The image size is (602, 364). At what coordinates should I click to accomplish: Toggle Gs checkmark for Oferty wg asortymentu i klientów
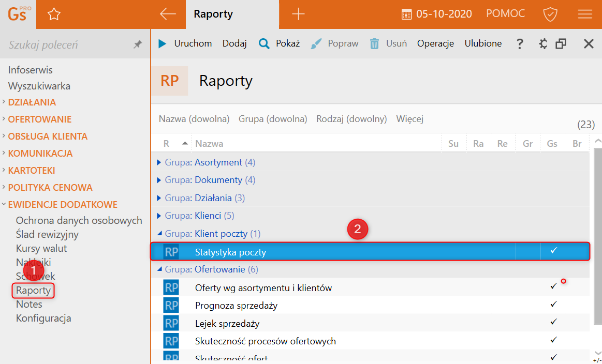[x=553, y=286]
